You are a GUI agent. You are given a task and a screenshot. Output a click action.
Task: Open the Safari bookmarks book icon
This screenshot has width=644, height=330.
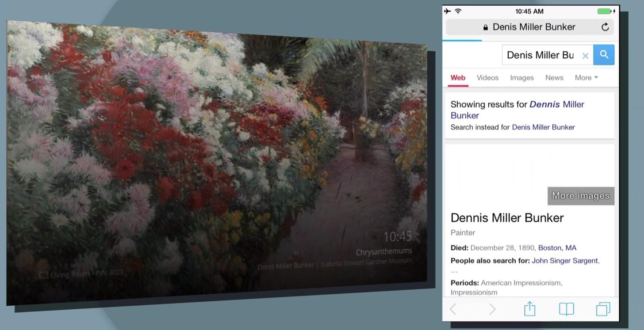tap(566, 309)
